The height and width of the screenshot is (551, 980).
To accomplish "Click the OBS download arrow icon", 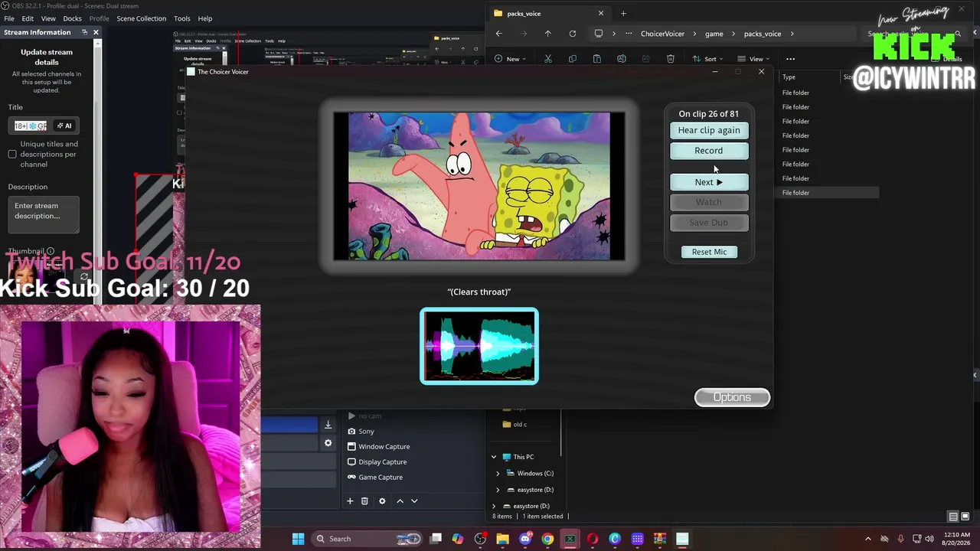I will coord(328,425).
